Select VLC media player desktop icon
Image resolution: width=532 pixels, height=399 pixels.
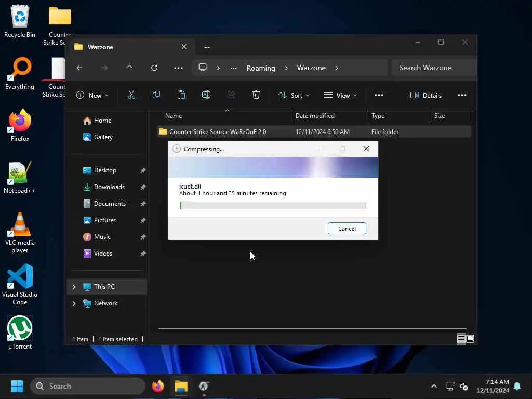(x=20, y=233)
